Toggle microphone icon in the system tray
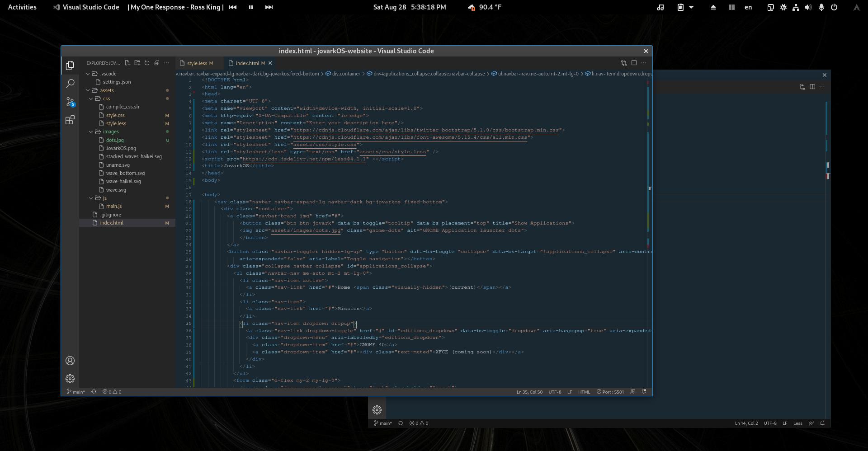This screenshot has width=868, height=451. (821, 7)
